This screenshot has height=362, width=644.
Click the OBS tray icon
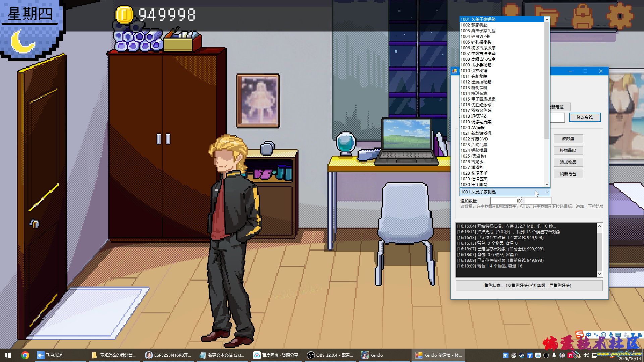546,355
